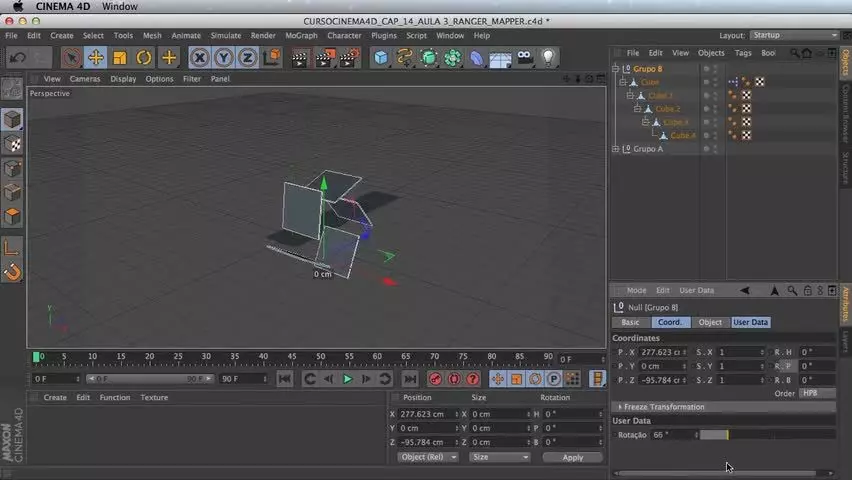Viewport: 852px width, 480px height.
Task: Switch to the Object tab
Action: click(x=710, y=322)
